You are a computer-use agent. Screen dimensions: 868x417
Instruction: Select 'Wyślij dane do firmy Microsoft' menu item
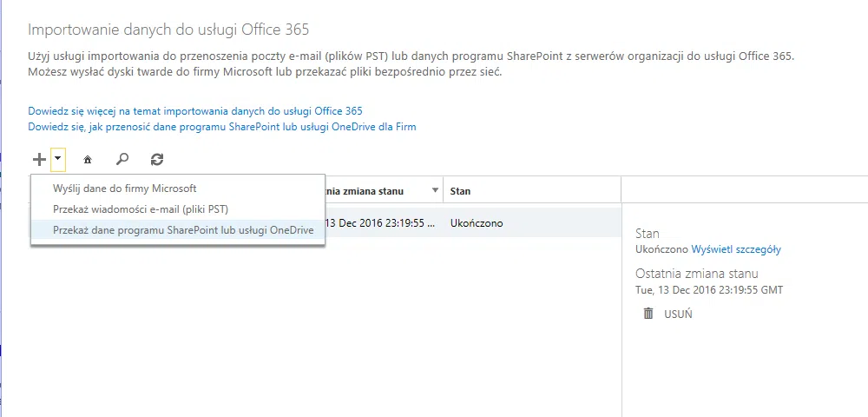[124, 188]
